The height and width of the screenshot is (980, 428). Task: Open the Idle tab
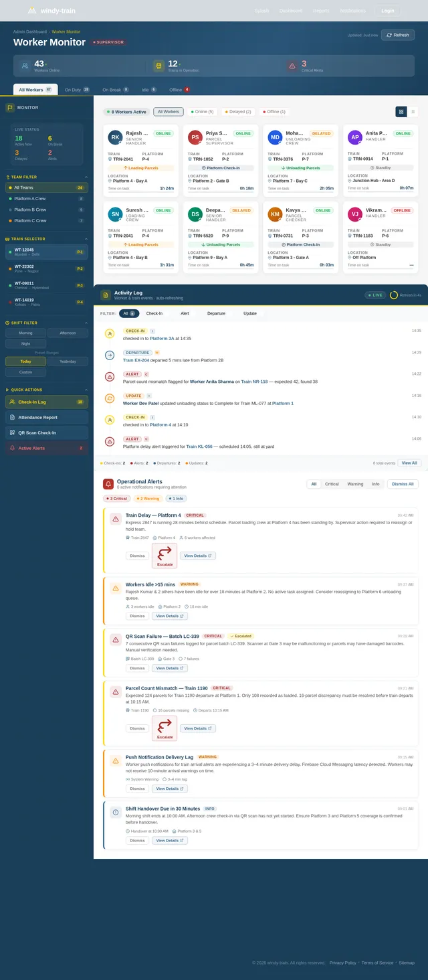click(148, 89)
